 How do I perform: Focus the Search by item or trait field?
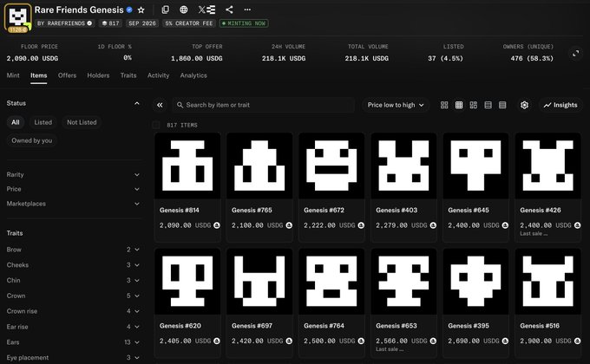pyautogui.click(x=264, y=105)
